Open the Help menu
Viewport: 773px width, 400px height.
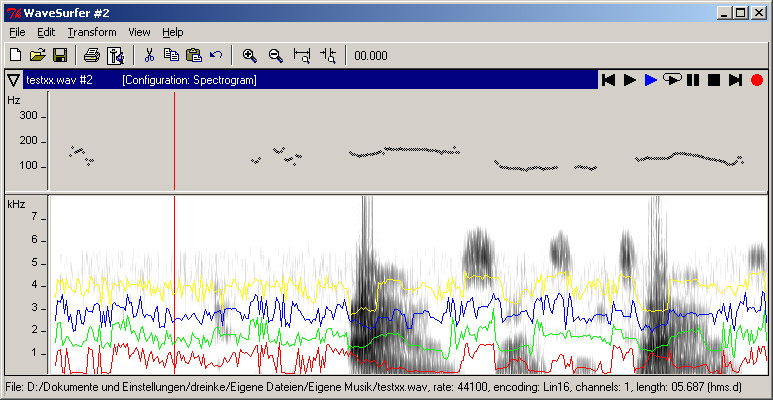[173, 33]
